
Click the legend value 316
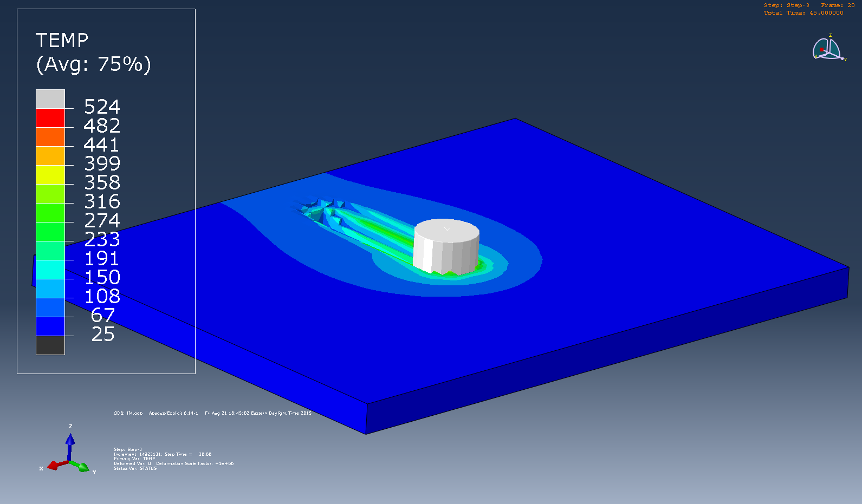pos(102,201)
